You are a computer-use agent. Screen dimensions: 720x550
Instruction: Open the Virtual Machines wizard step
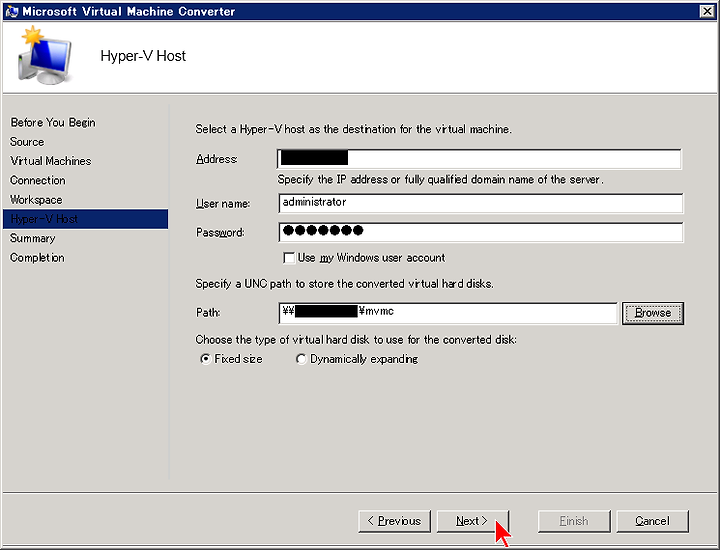[x=51, y=161]
